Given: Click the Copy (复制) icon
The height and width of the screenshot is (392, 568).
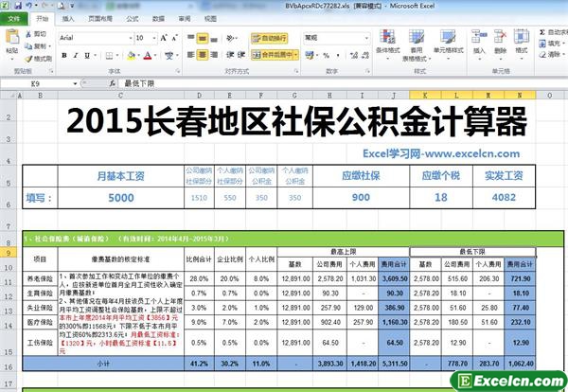Looking at the screenshot, I should coord(28,46).
